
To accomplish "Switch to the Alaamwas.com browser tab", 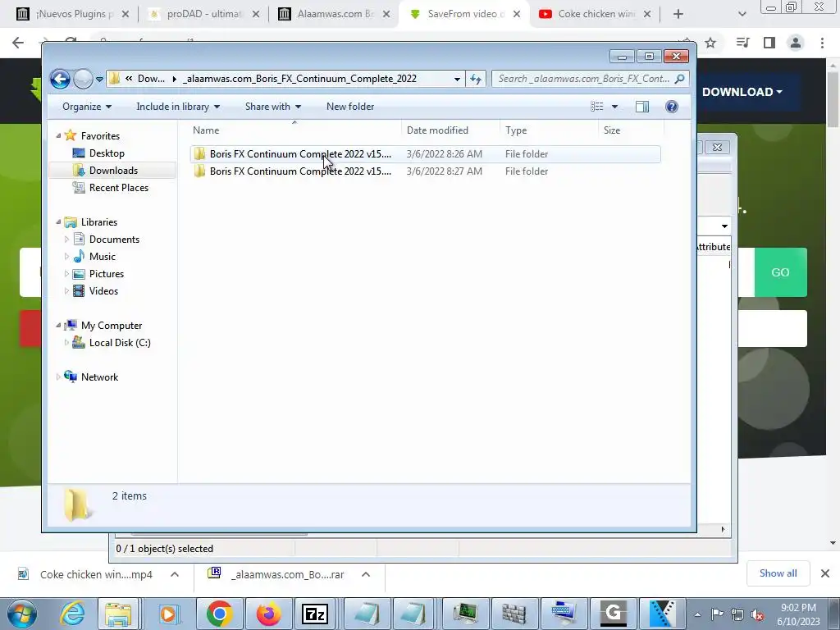I will [x=335, y=14].
